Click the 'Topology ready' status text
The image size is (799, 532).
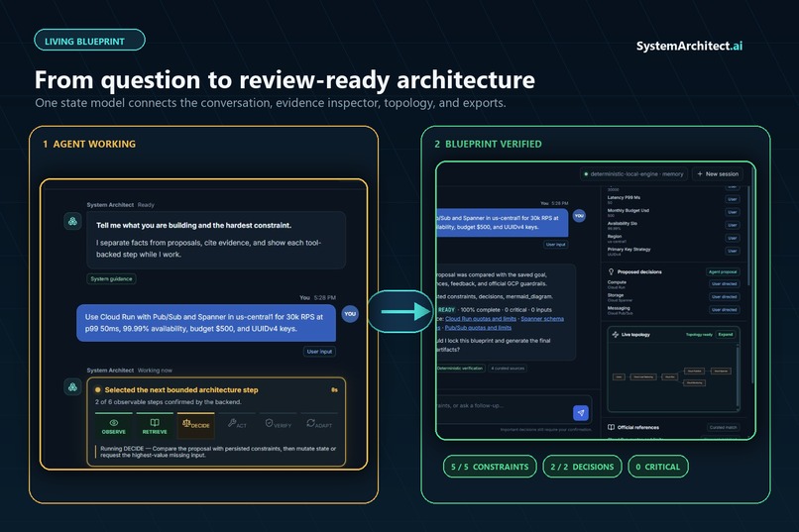click(699, 335)
